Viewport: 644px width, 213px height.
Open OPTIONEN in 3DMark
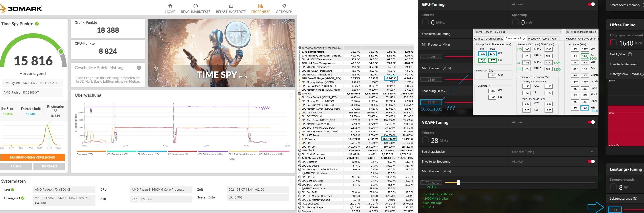pyautogui.click(x=284, y=9)
